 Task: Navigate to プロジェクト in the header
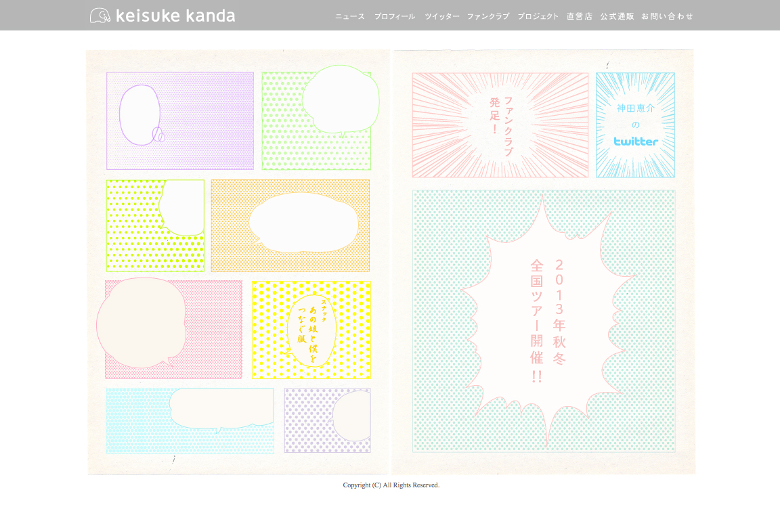point(538,16)
